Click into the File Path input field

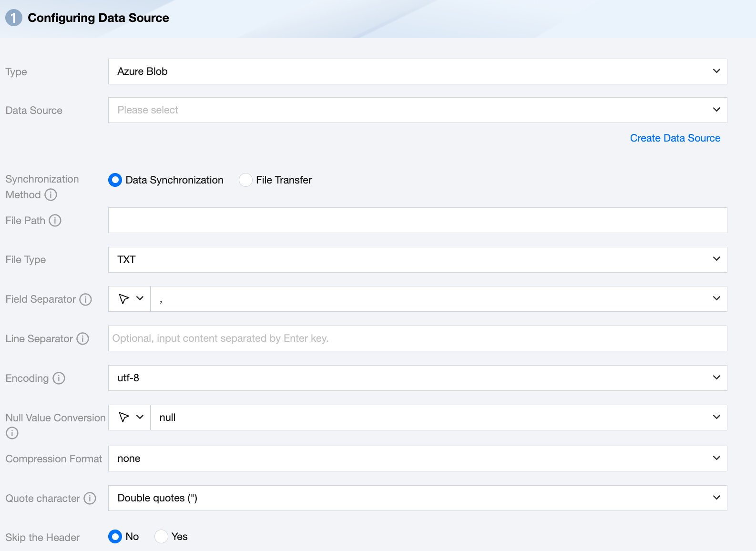(x=418, y=220)
